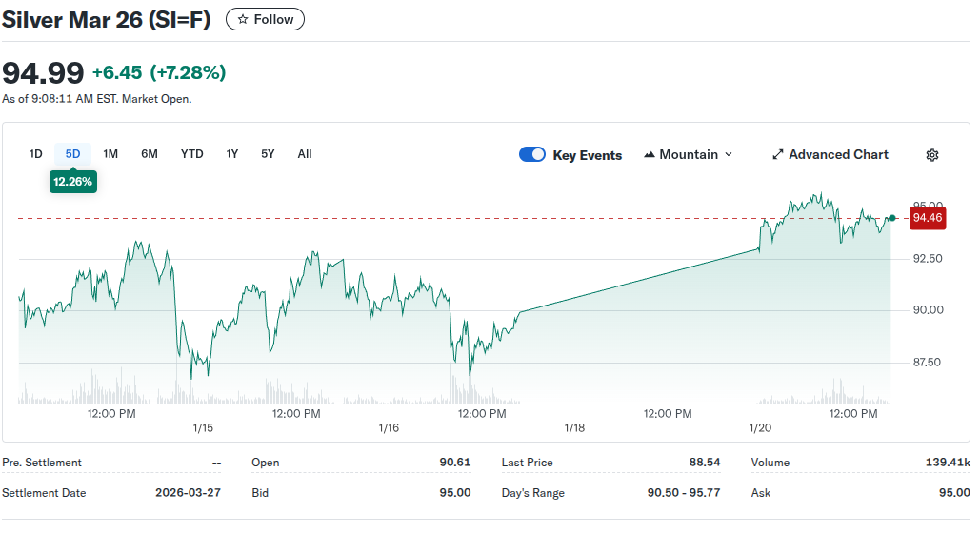Display the All time range

click(305, 154)
